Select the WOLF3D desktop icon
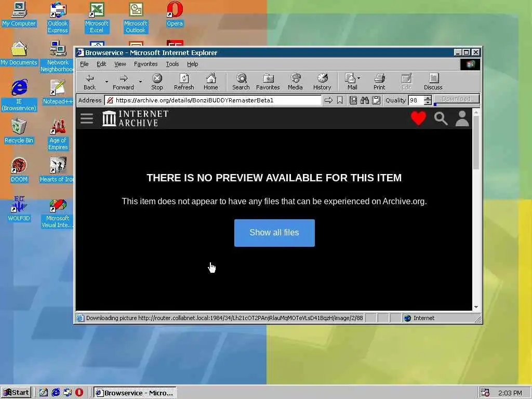532x399 pixels. pos(19,209)
